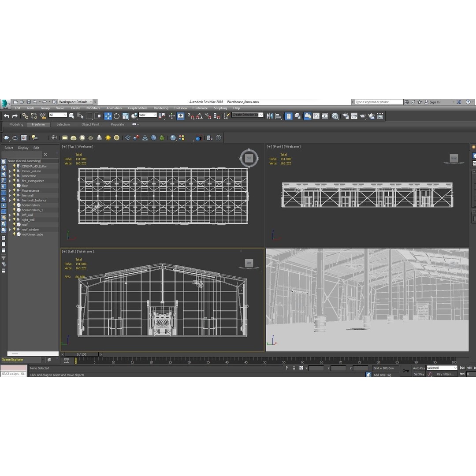Viewport: 476px width, 476px height.
Task: Open file using folder icon in quick access
Action: point(22,102)
